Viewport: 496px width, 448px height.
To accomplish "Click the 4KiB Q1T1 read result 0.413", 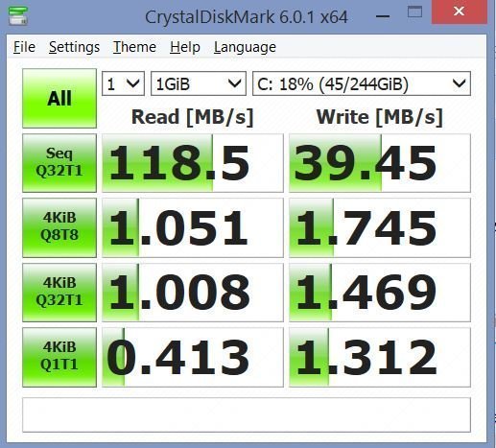I will coord(193,357).
